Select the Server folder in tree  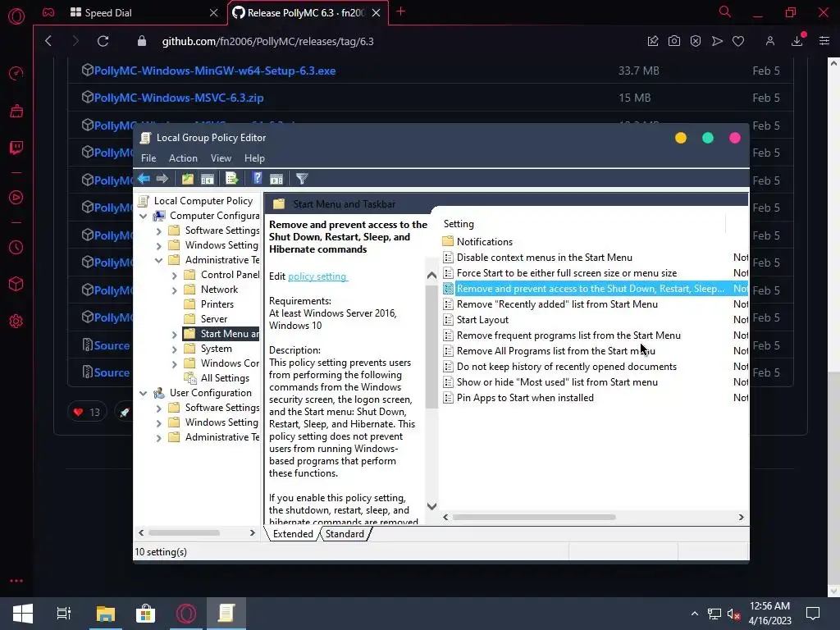(214, 319)
